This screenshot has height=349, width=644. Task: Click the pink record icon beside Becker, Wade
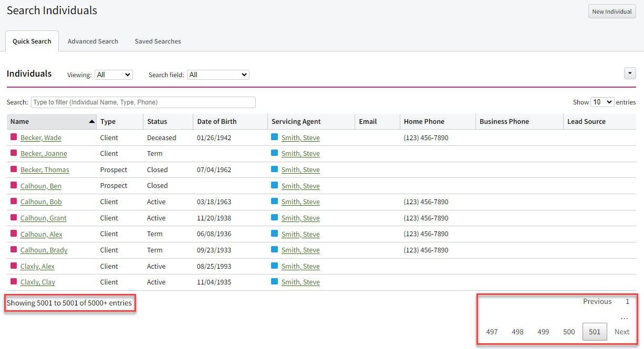pyautogui.click(x=12, y=137)
